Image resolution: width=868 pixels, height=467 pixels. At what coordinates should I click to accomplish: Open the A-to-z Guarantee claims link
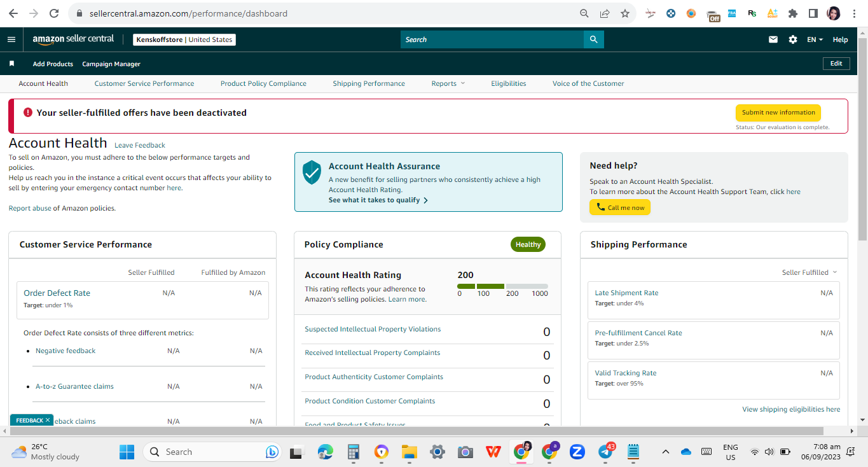tap(74, 386)
